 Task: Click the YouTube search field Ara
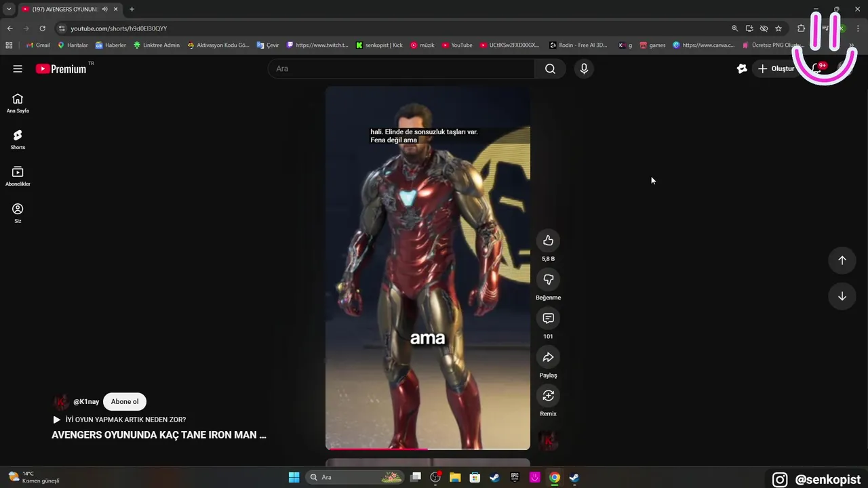pyautogui.click(x=401, y=68)
